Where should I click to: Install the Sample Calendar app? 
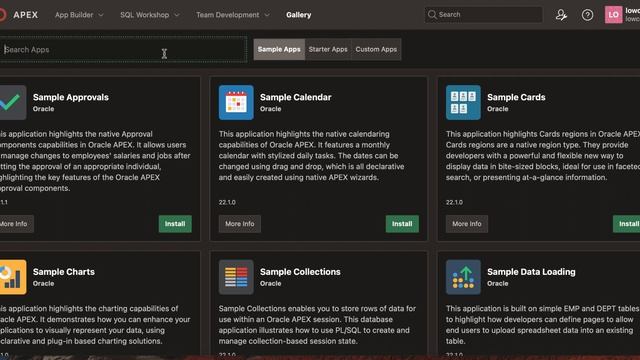click(x=402, y=224)
